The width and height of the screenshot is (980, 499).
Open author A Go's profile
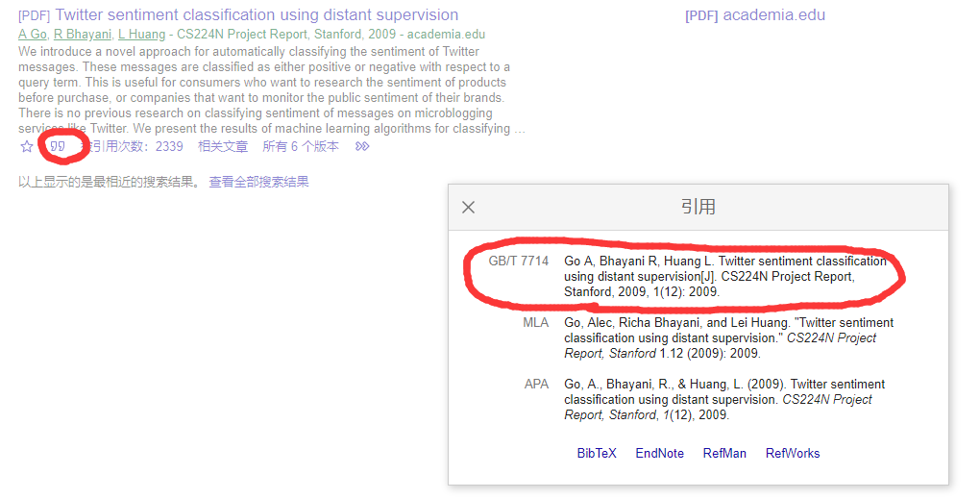click(x=33, y=35)
